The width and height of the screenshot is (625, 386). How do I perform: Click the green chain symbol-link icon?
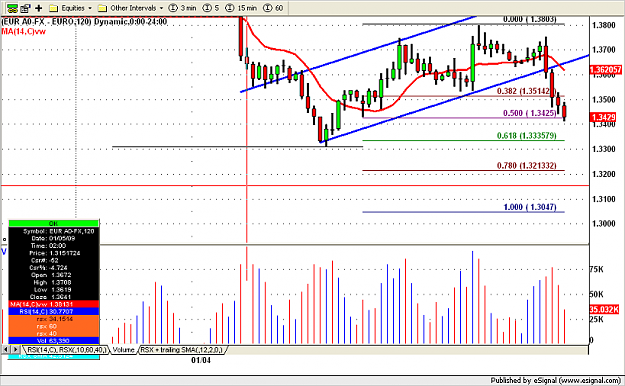12,8
